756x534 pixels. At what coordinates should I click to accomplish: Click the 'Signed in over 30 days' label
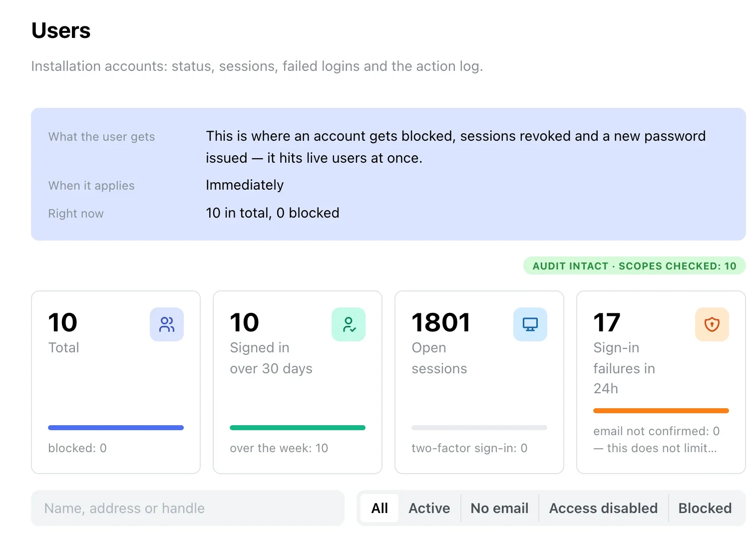pos(271,358)
